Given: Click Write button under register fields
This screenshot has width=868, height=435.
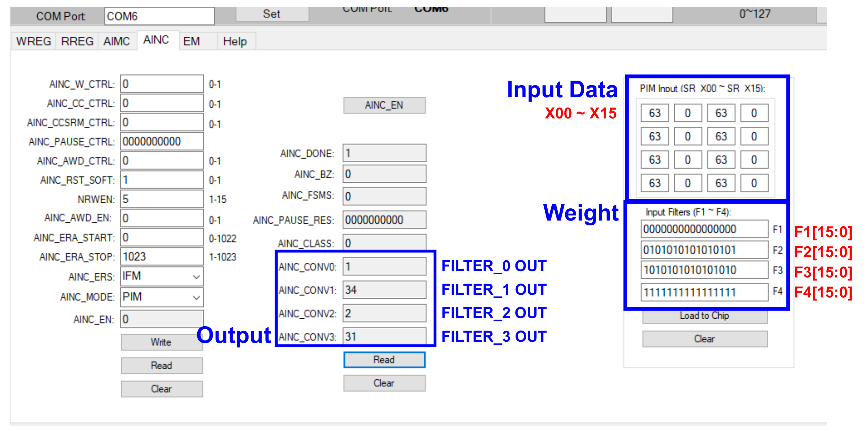Looking at the screenshot, I should coord(162,342).
